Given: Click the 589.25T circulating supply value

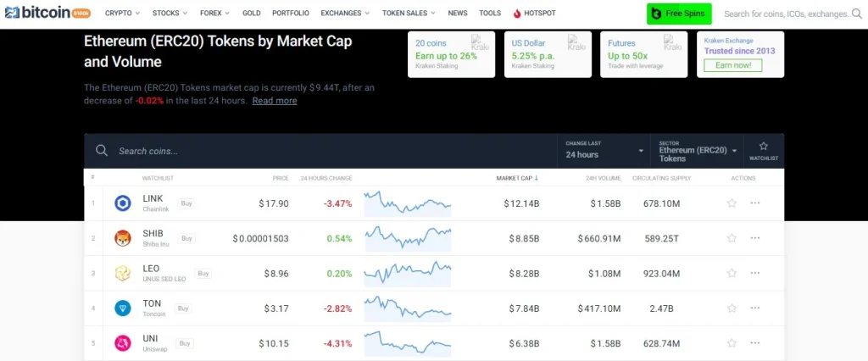Looking at the screenshot, I should [661, 238].
